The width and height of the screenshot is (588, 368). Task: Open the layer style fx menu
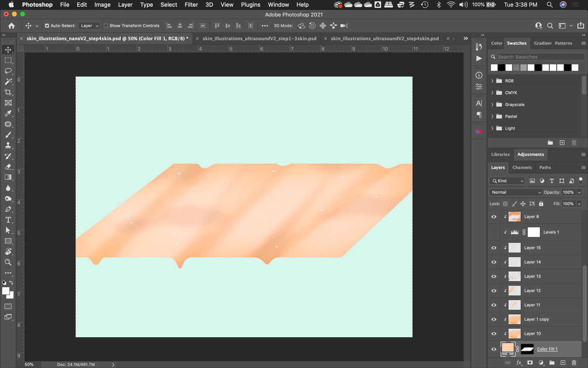coord(519,363)
